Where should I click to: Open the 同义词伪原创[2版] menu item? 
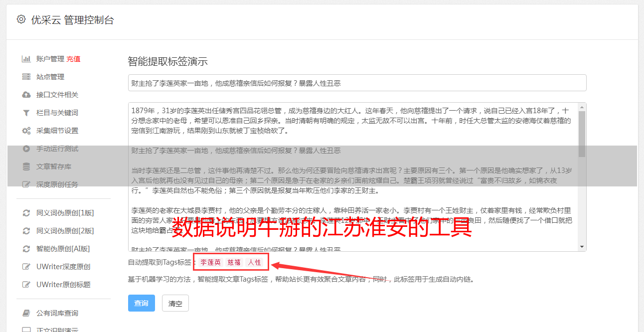(x=65, y=231)
